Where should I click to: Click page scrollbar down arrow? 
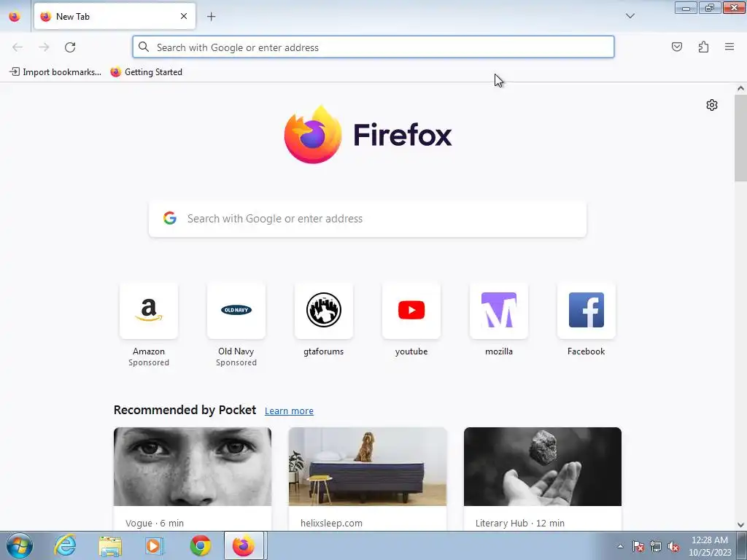click(x=740, y=525)
